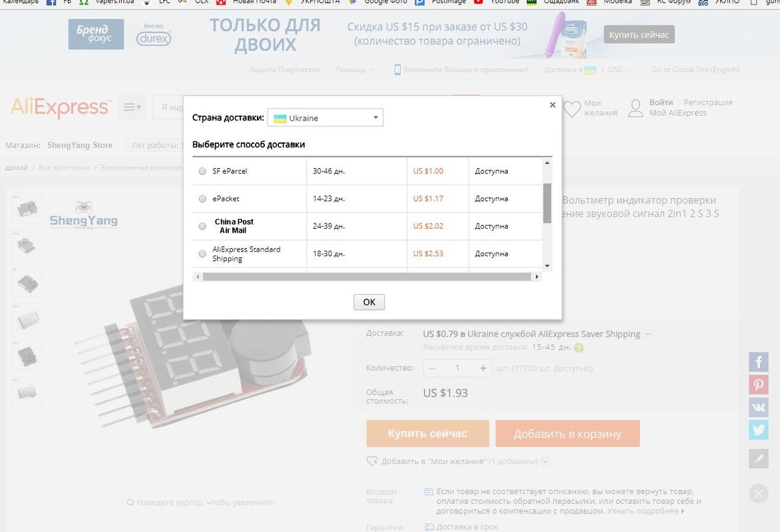Close the right sidebar with X circle
Screen dimensions: 780x532
[759, 493]
